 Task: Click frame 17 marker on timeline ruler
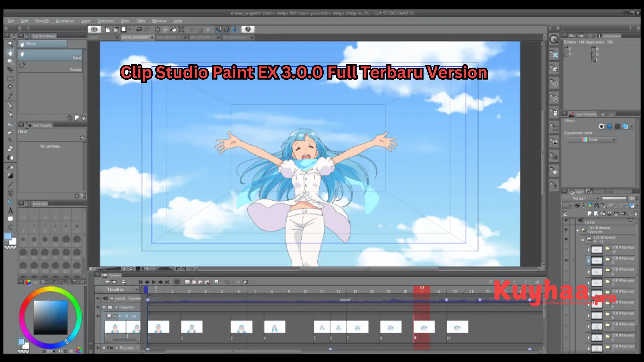click(422, 289)
